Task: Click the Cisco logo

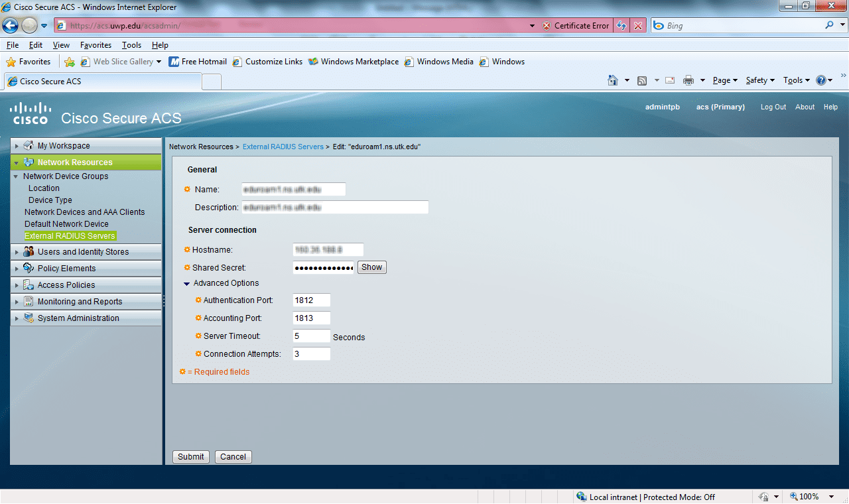Action: (x=31, y=113)
